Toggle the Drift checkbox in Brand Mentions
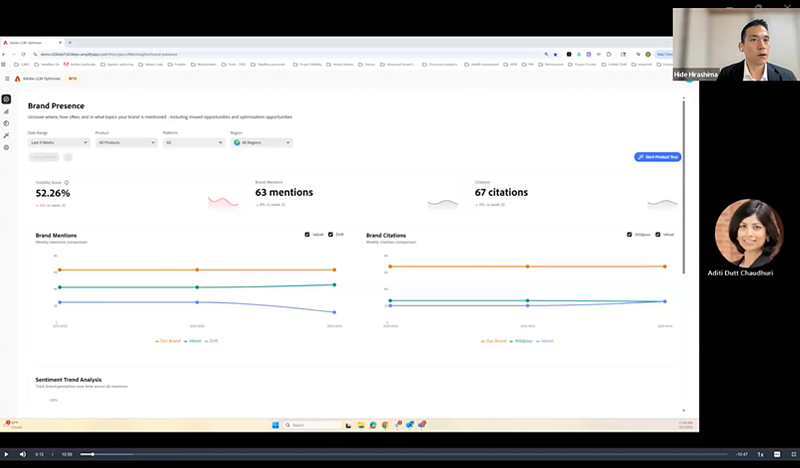 (333, 234)
